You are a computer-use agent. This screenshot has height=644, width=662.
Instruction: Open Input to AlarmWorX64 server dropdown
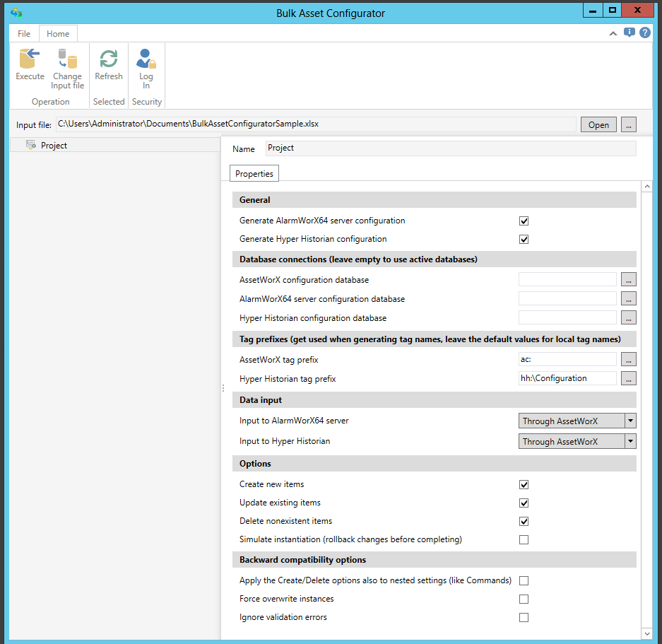[x=630, y=421]
